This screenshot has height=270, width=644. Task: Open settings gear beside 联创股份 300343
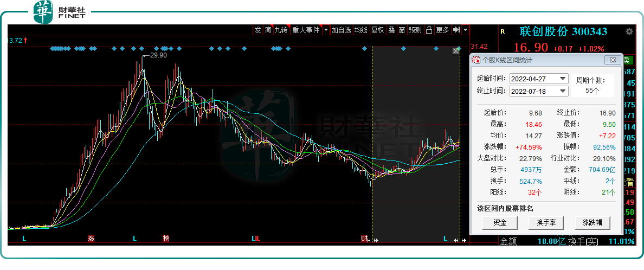[x=629, y=31]
